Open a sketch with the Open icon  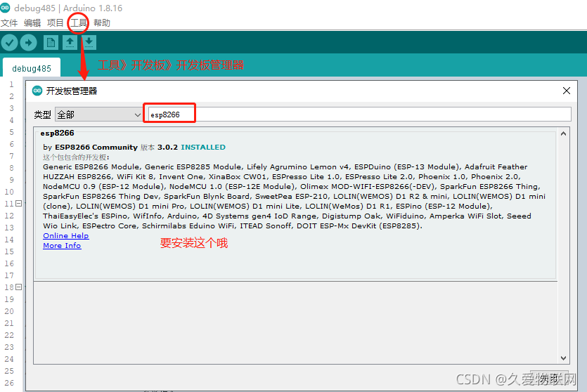[x=70, y=43]
